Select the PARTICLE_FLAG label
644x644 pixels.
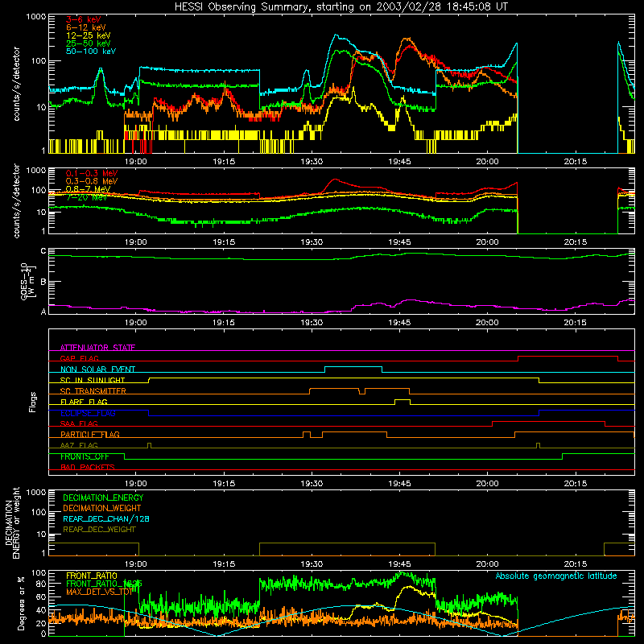(90, 434)
